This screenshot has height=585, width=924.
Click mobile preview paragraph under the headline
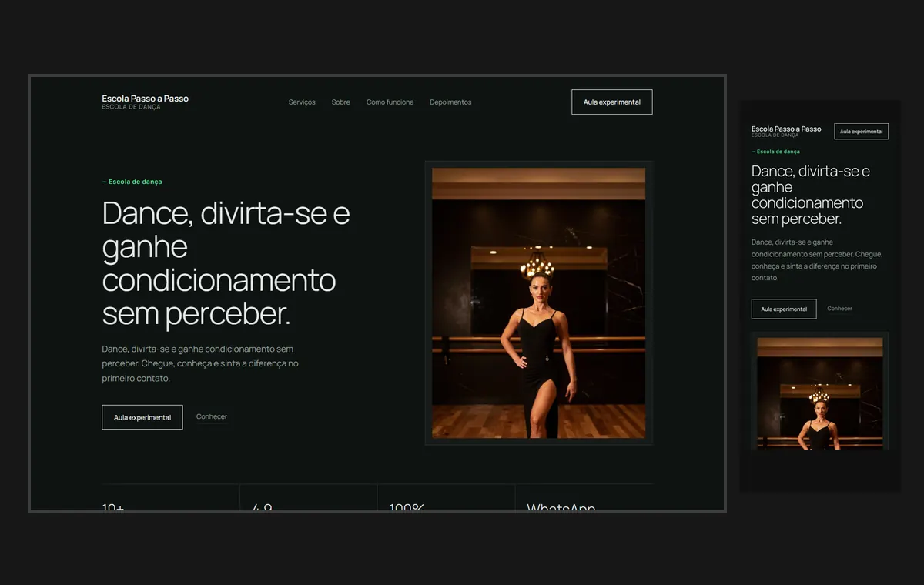click(x=817, y=260)
